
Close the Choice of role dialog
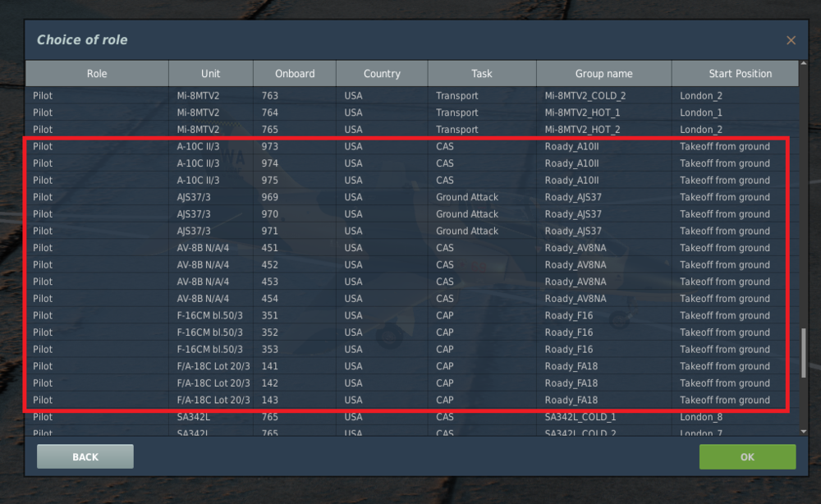[791, 40]
